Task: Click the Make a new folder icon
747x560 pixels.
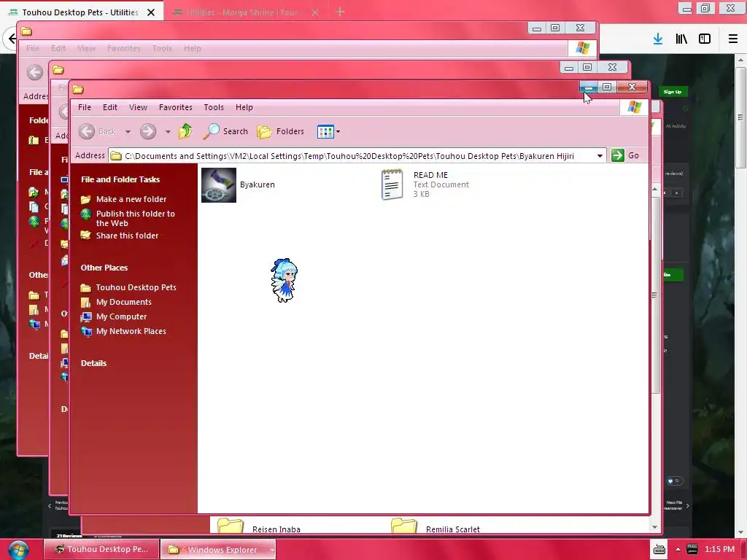Action: click(86, 199)
